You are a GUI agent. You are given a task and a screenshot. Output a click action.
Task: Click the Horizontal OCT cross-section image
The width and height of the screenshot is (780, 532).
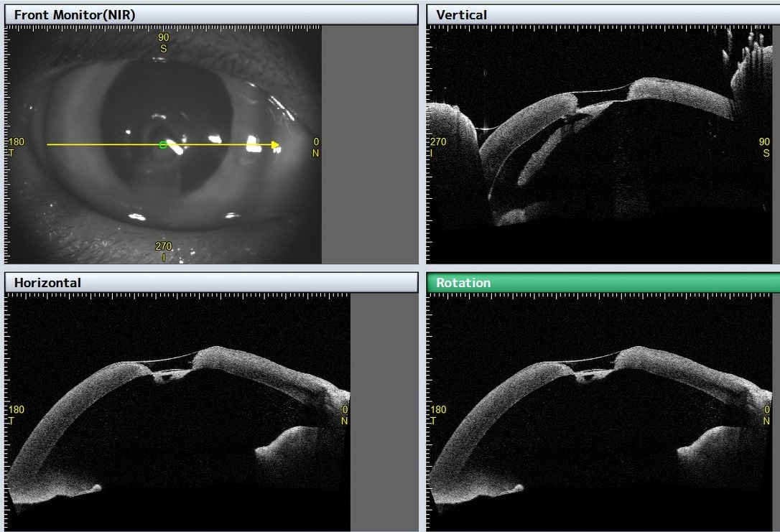coord(177,412)
